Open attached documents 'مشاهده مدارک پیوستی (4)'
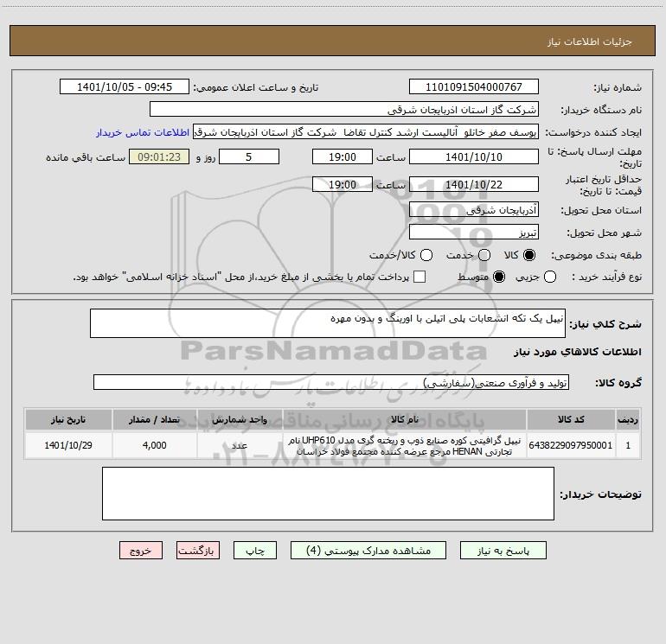Image resolution: width=666 pixels, height=644 pixels. point(368,550)
